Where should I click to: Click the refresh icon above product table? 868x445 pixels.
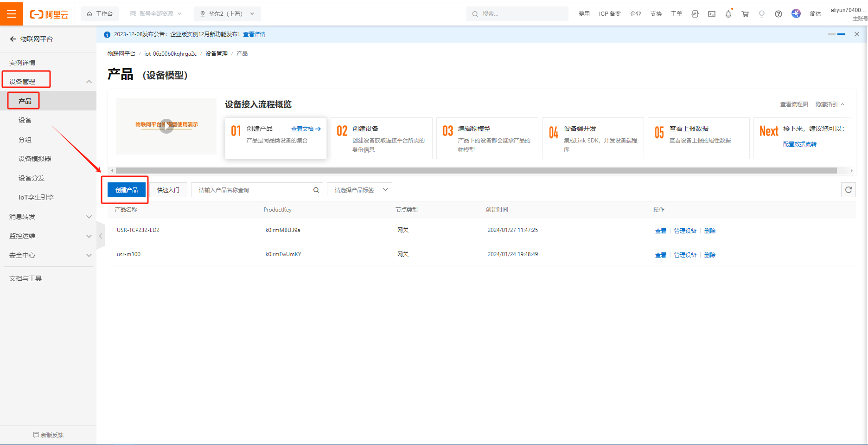[x=848, y=190]
